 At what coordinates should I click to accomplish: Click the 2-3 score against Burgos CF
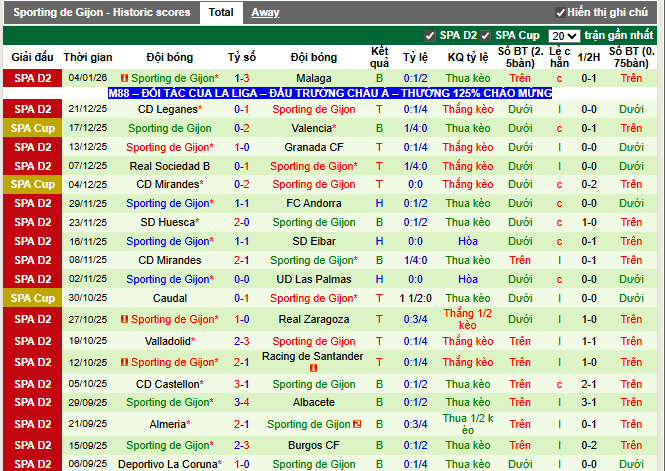[242, 446]
